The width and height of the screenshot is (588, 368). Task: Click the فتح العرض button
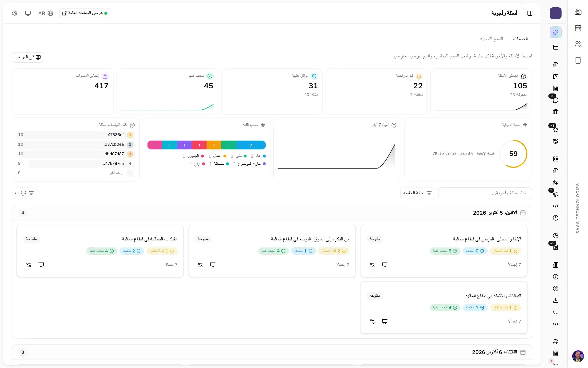tap(28, 57)
